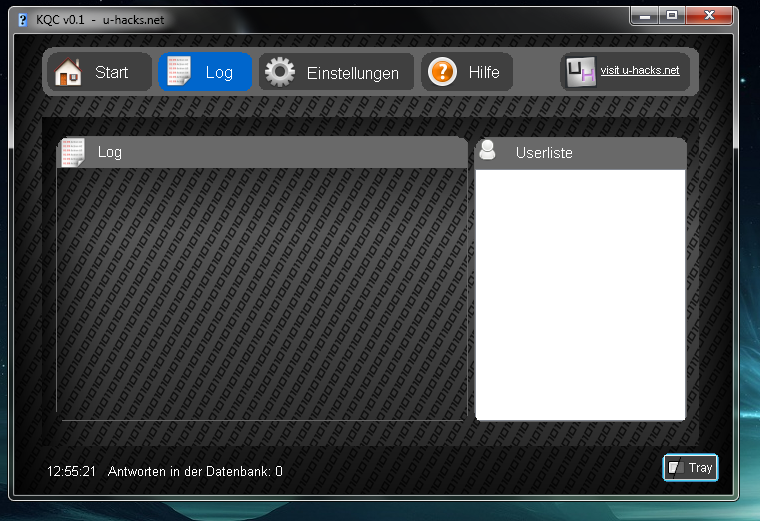760x521 pixels.
Task: Click the orange question mark Hilfe icon
Action: click(x=442, y=72)
